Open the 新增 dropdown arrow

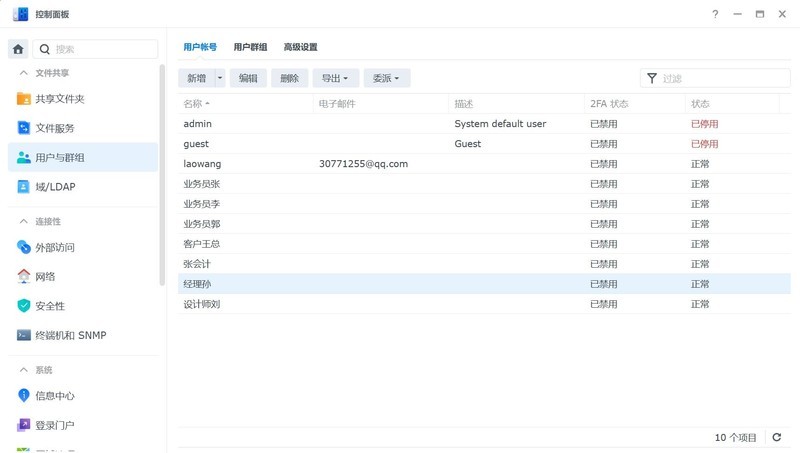[220, 78]
